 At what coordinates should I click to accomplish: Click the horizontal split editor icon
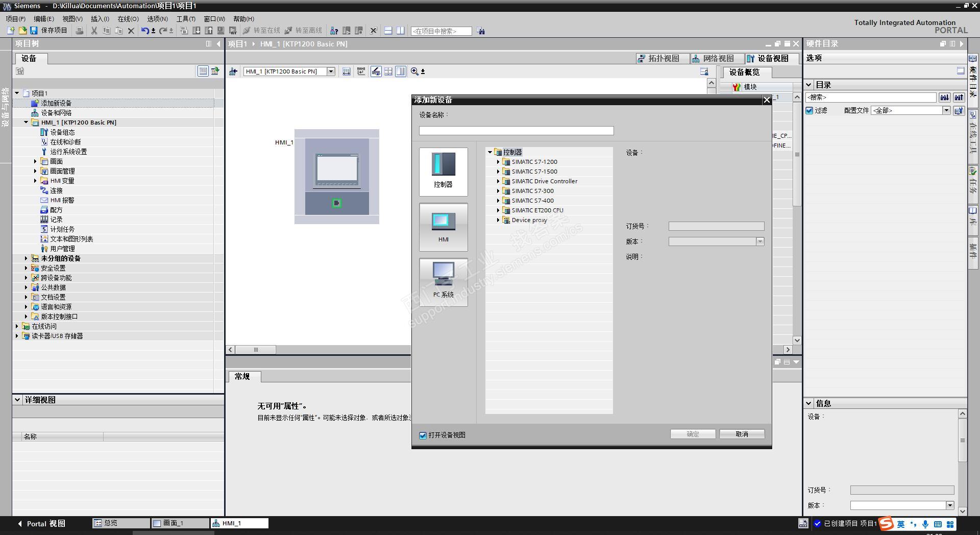click(388, 31)
